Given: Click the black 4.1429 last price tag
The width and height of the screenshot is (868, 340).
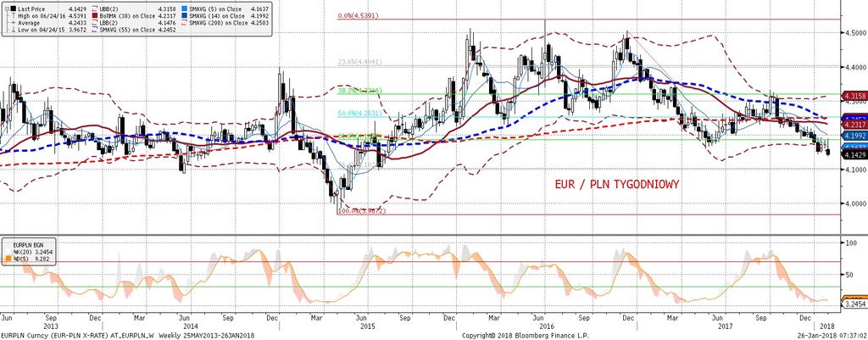Looking at the screenshot, I should (853, 155).
